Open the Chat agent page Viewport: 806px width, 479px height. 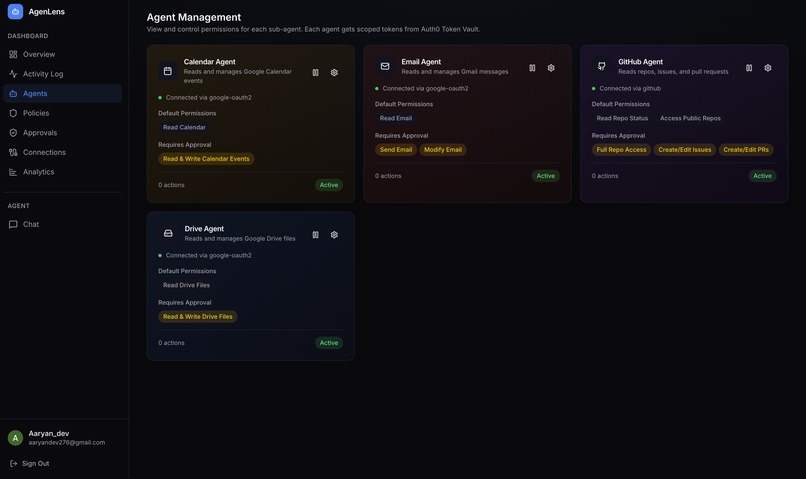point(62,224)
